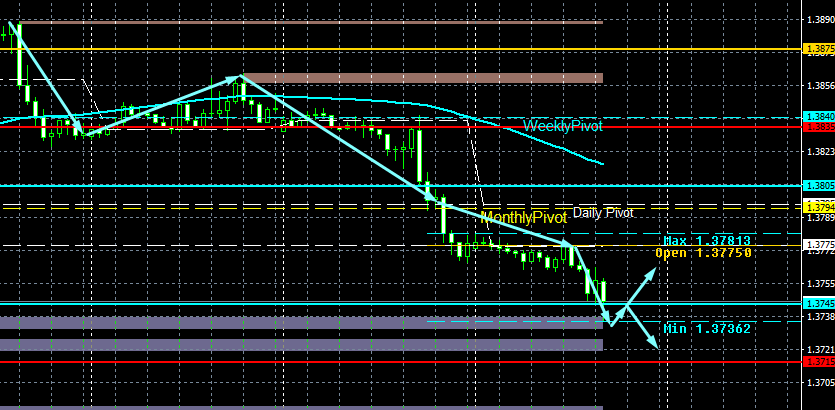
Task: Click the 1.3721 axis value
Action: (x=821, y=349)
